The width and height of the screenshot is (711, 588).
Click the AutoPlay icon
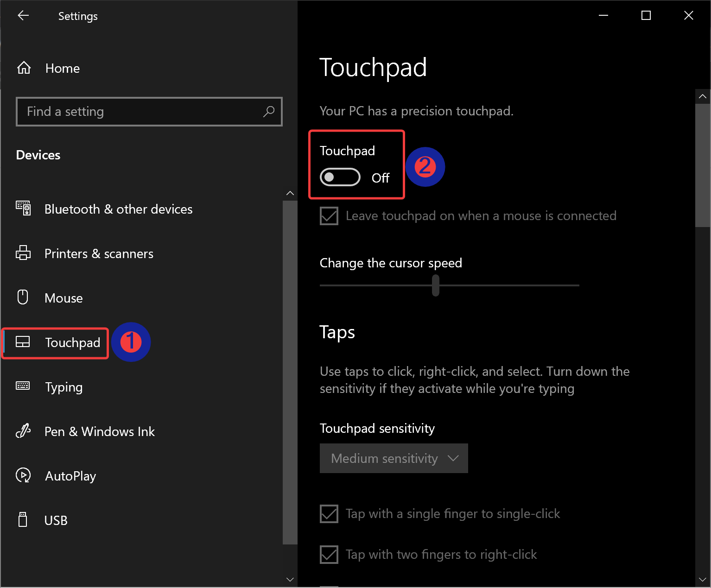[23, 475]
